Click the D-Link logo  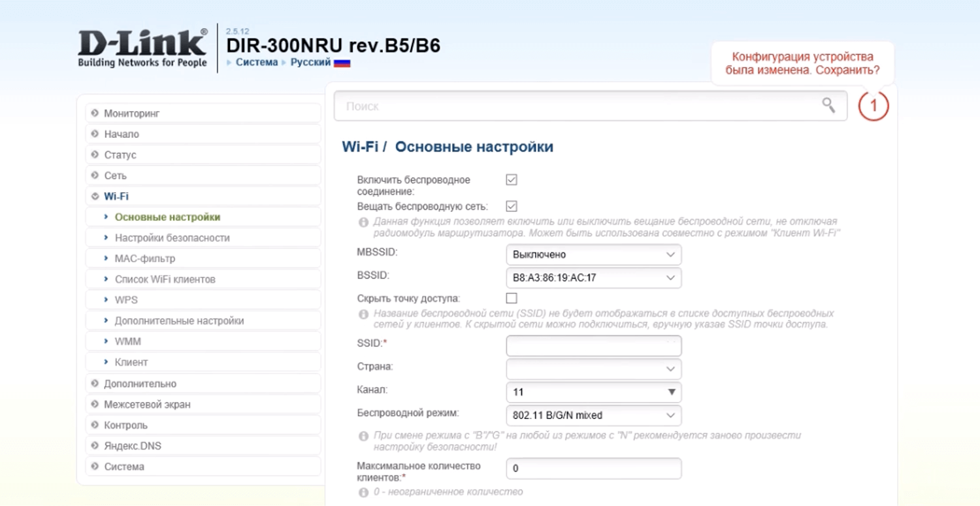pyautogui.click(x=142, y=48)
